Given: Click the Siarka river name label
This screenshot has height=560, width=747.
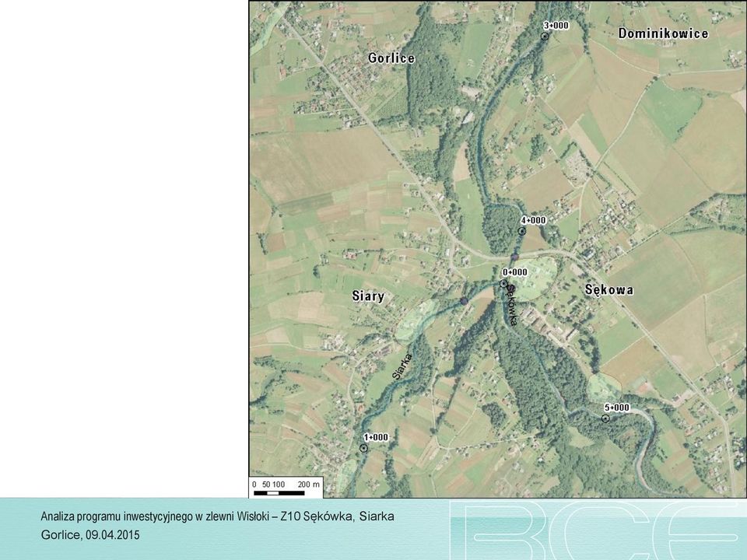Looking at the screenshot, I should 402,366.
